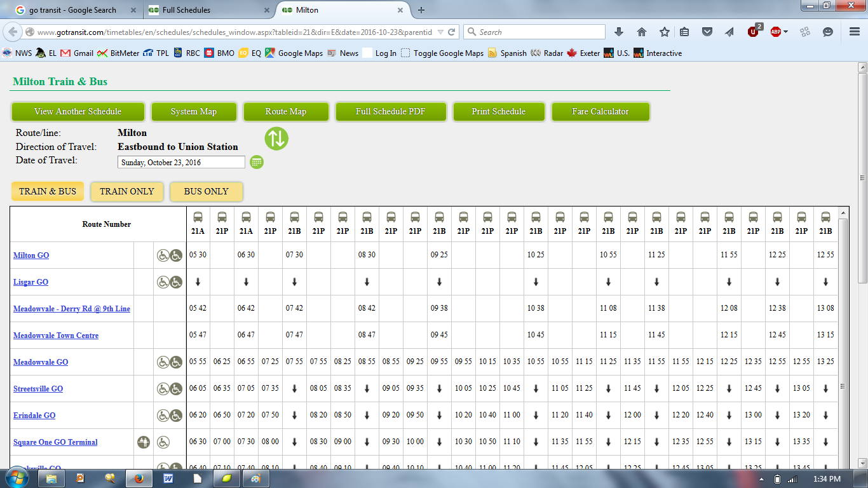Click the first 21A bus icon in header

198,217
